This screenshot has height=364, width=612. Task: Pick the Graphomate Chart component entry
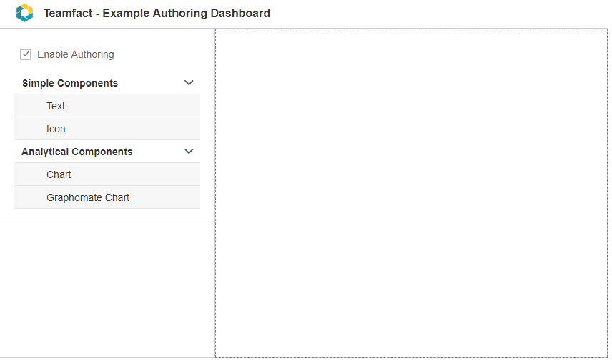click(107, 197)
